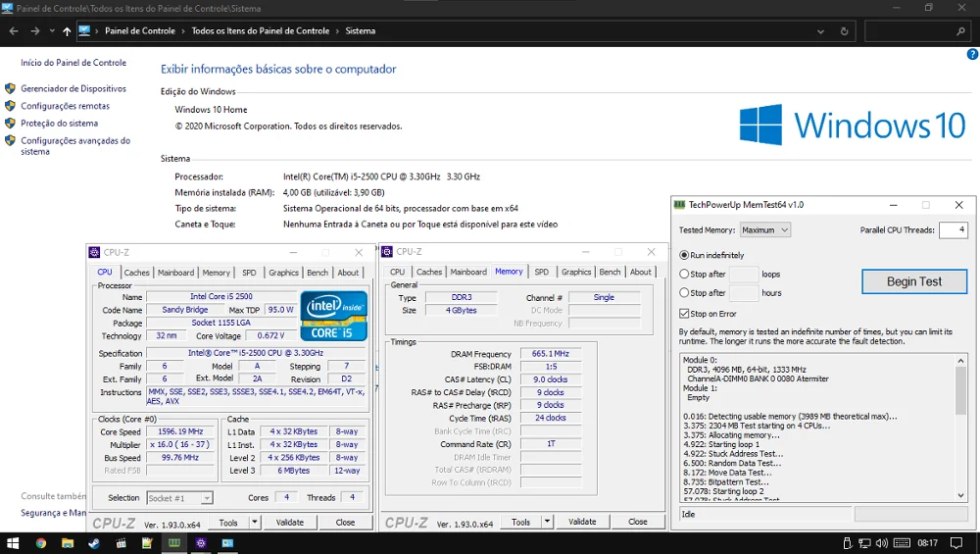980x554 pixels.
Task: Refresh the Control Panel address bar
Action: [x=845, y=31]
